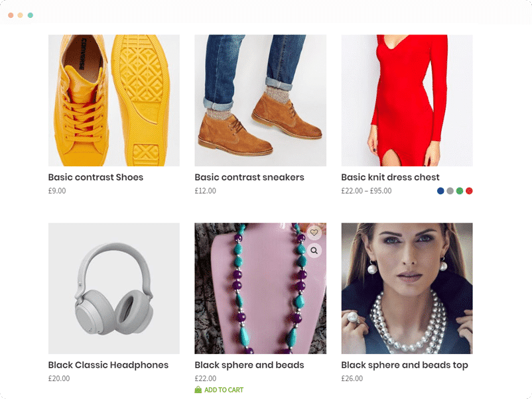The image size is (532, 399).
Task: Choose the gray color swatch
Action: (450, 191)
